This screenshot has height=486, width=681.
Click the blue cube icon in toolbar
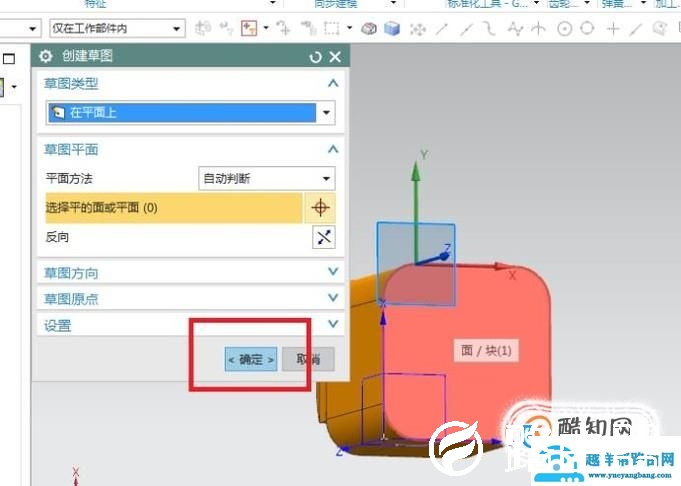tap(392, 29)
